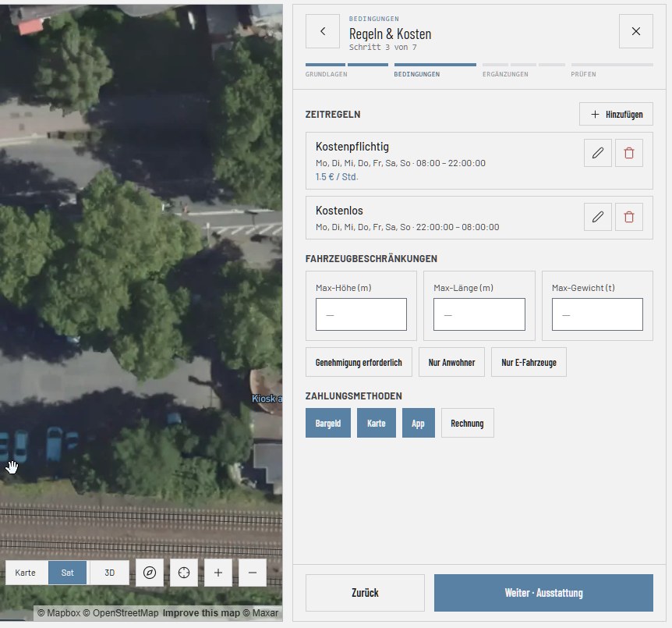
Task: Go back using the chevron arrow in header
Action: click(323, 31)
